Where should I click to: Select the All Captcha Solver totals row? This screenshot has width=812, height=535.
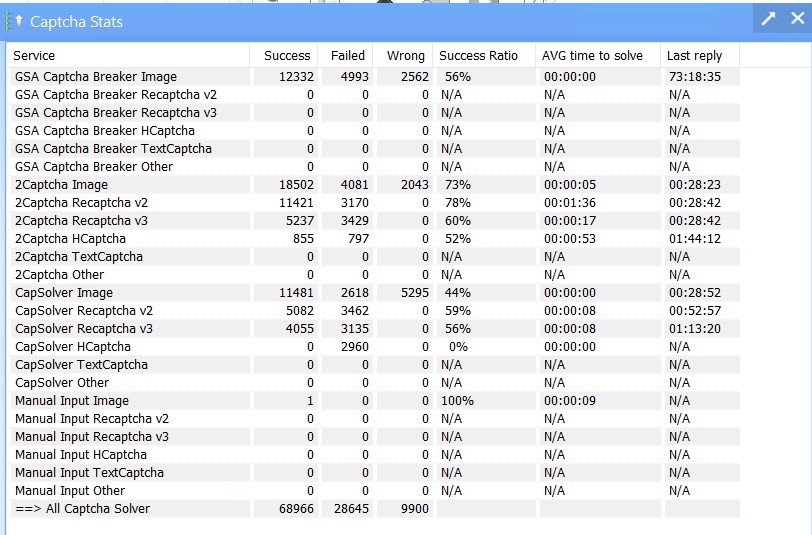pyautogui.click(x=375, y=509)
